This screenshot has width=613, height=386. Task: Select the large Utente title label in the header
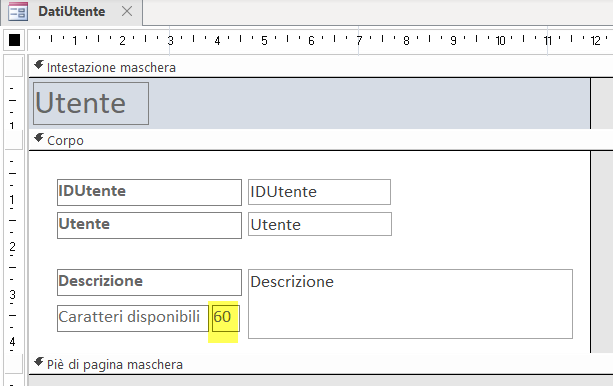tap(91, 103)
